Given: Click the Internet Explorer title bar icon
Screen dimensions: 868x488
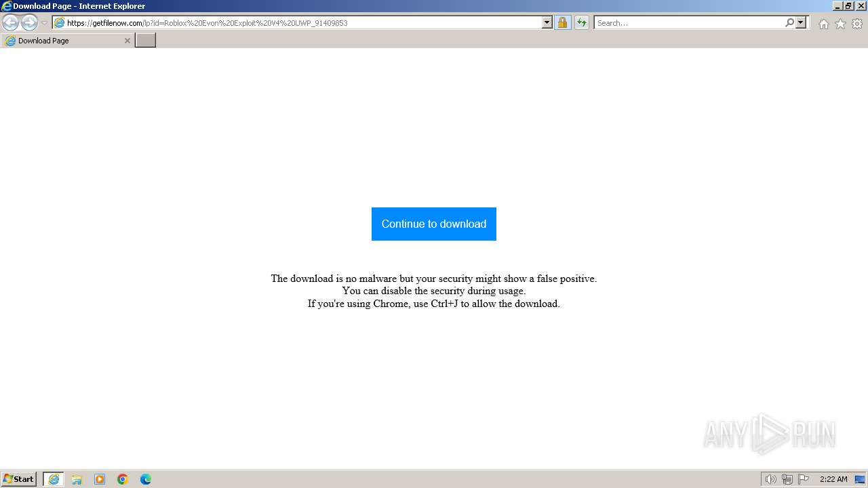Looking at the screenshot, I should coord(7,6).
